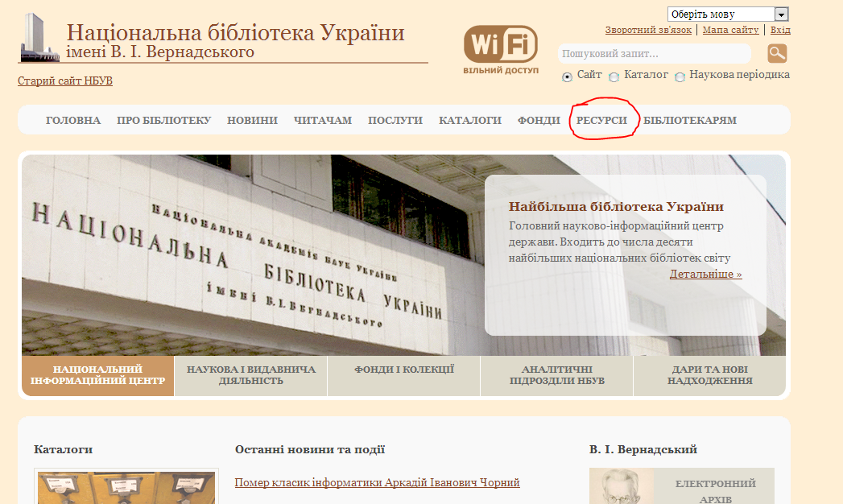Click in the Пошуковий запит search field
Screen dimensions: 843x504
click(x=654, y=54)
